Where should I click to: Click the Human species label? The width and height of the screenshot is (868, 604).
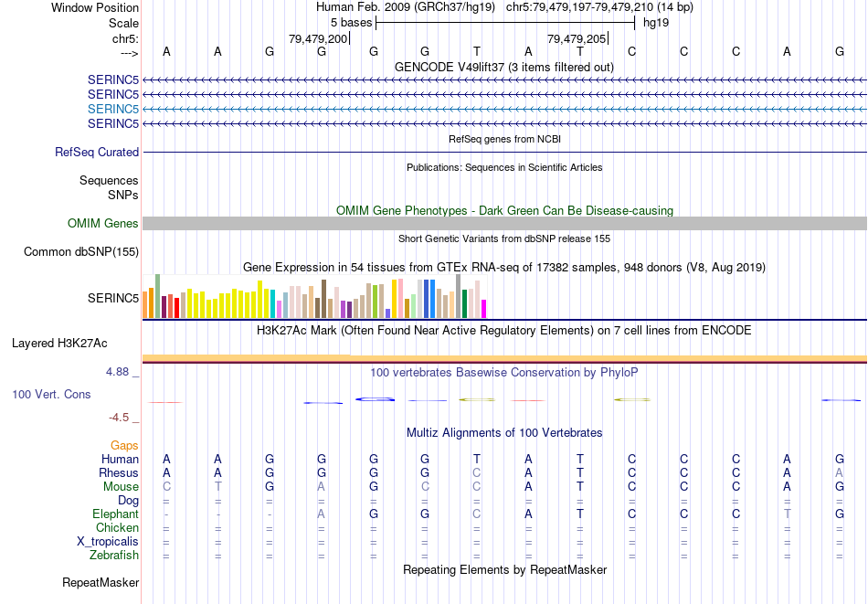point(120,459)
